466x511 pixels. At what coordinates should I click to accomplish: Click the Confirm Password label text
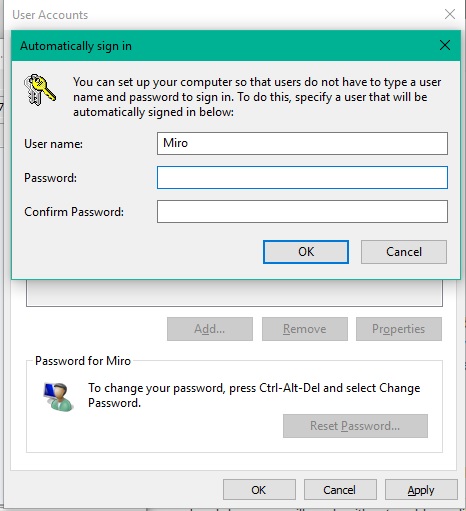(74, 212)
